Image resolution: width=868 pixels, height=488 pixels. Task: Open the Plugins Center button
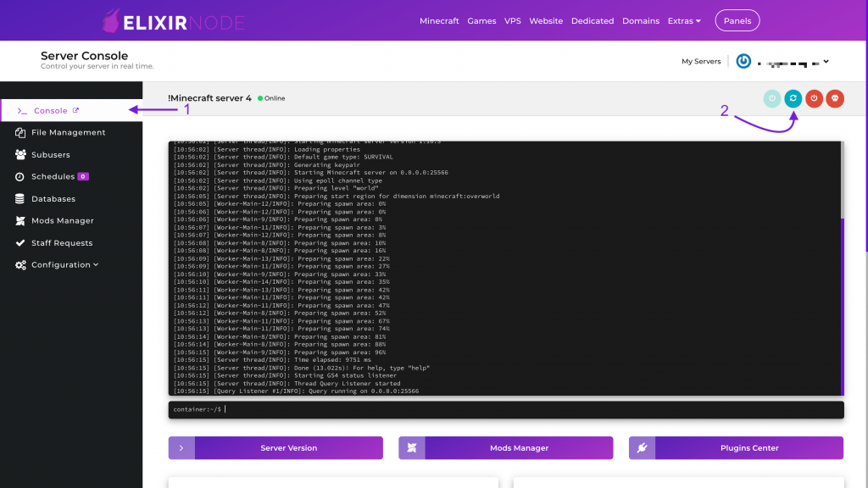(x=737, y=448)
